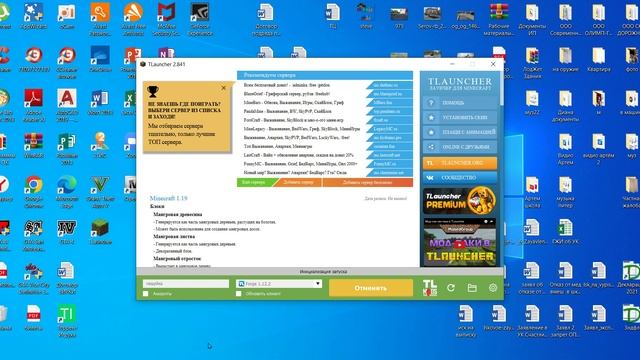Launch Microsoft Edge from the desktop
This screenshot has width=640, height=360.
click(67, 192)
